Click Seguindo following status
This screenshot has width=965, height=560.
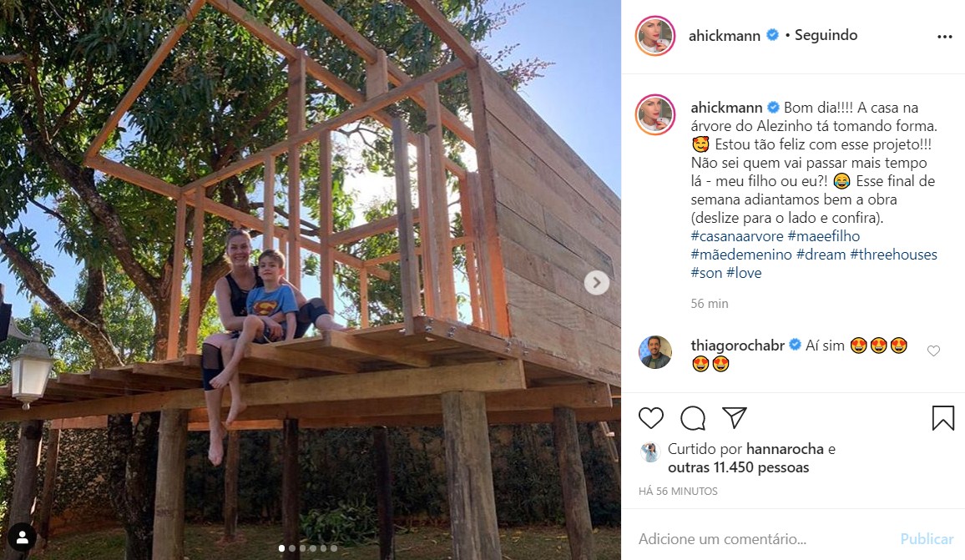[826, 35]
